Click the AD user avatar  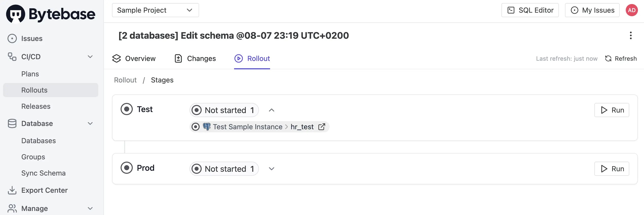point(632,10)
